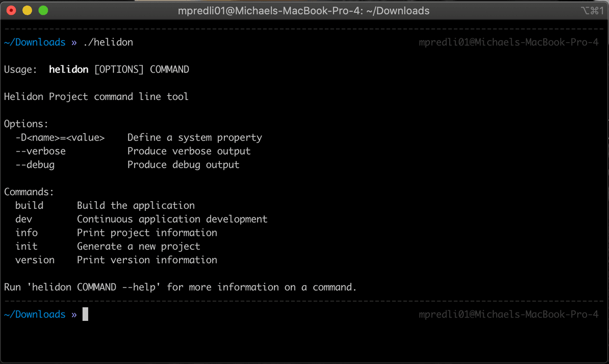The height and width of the screenshot is (364, 609).
Task: Click the red close window button
Action: pos(12,10)
